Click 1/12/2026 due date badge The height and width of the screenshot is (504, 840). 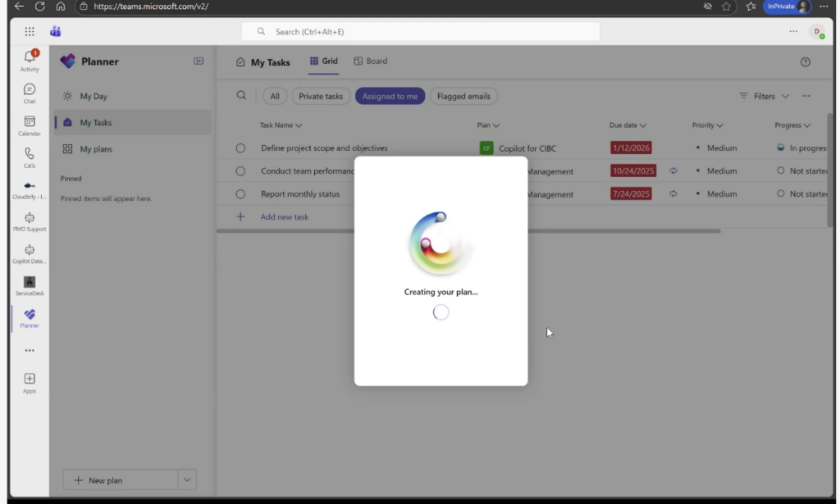coord(631,148)
